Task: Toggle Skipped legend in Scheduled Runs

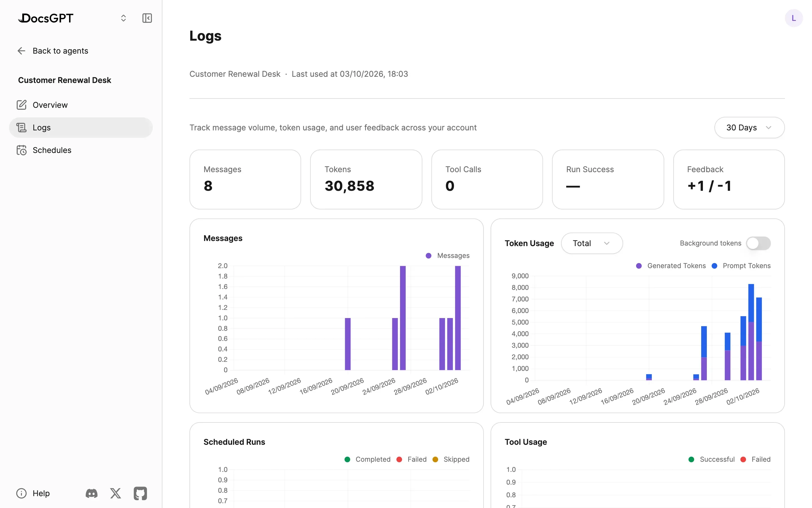Action: (451, 459)
